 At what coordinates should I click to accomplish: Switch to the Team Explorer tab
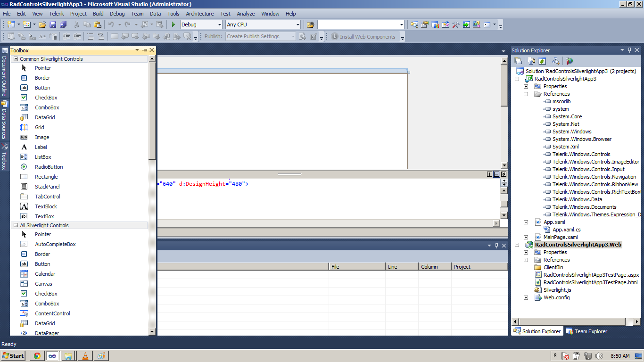[586, 331]
